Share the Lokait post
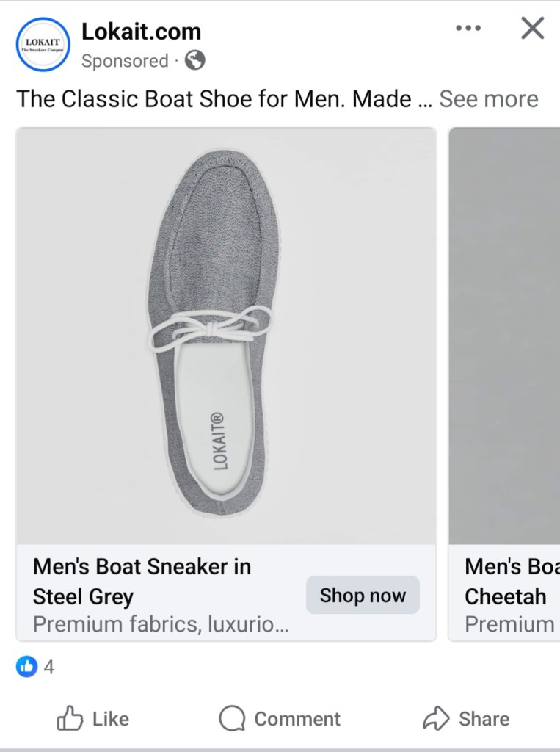Screen dimensions: 560x752 pos(466,718)
